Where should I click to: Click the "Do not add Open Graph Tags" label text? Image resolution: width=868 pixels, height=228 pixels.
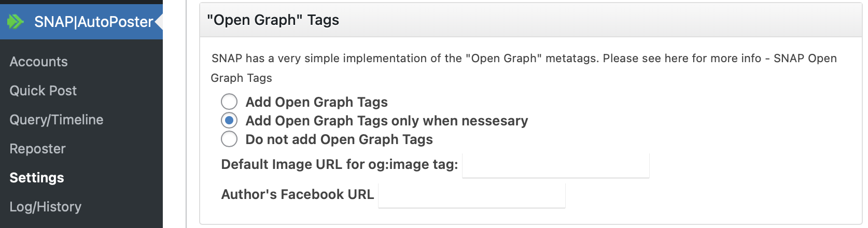339,139
